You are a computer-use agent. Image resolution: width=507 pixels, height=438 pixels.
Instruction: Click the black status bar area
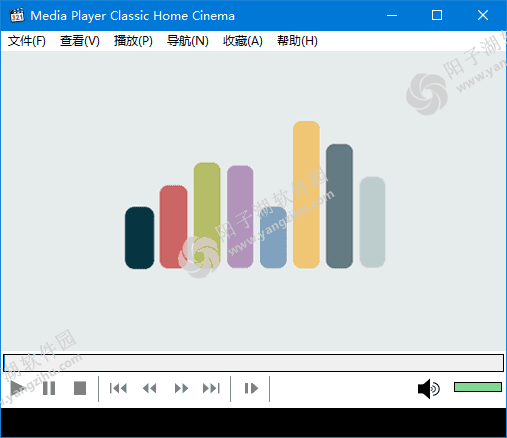pos(253,422)
